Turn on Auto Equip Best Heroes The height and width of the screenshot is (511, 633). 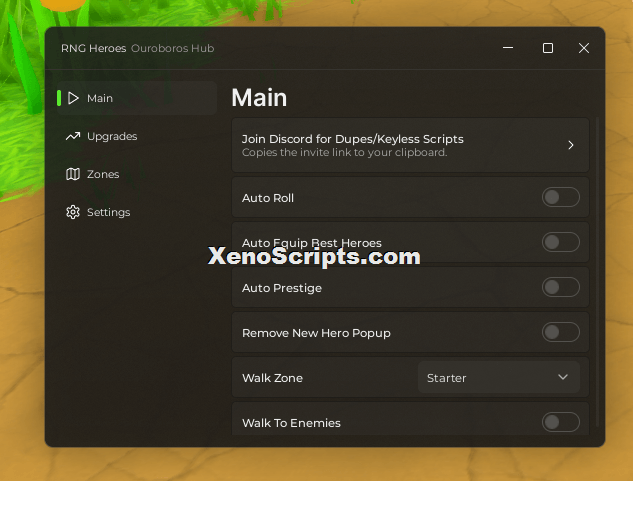point(561,242)
